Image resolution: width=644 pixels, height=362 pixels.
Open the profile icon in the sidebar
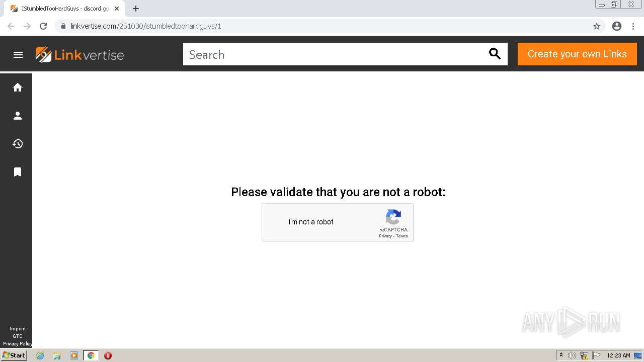pyautogui.click(x=18, y=116)
